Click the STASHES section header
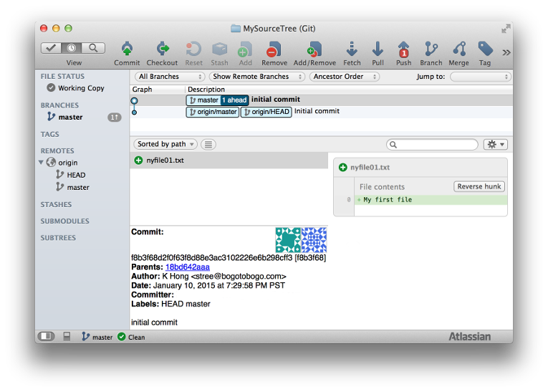Screen dimensions: 548x392 pyautogui.click(x=56, y=204)
